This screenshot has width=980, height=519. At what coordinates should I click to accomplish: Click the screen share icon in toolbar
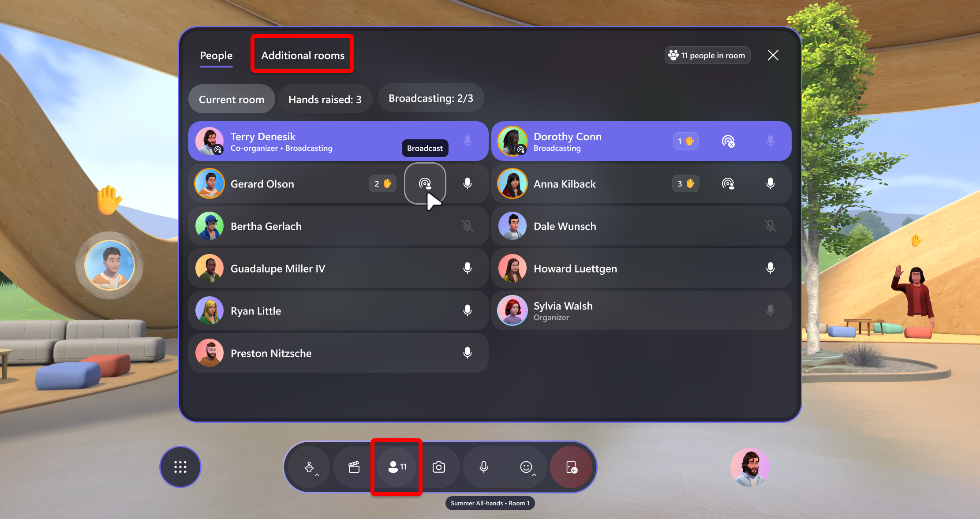coord(355,467)
